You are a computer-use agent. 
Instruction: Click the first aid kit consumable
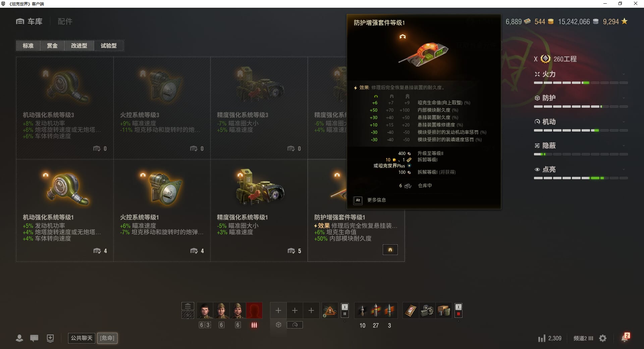pyautogui.click(x=411, y=310)
